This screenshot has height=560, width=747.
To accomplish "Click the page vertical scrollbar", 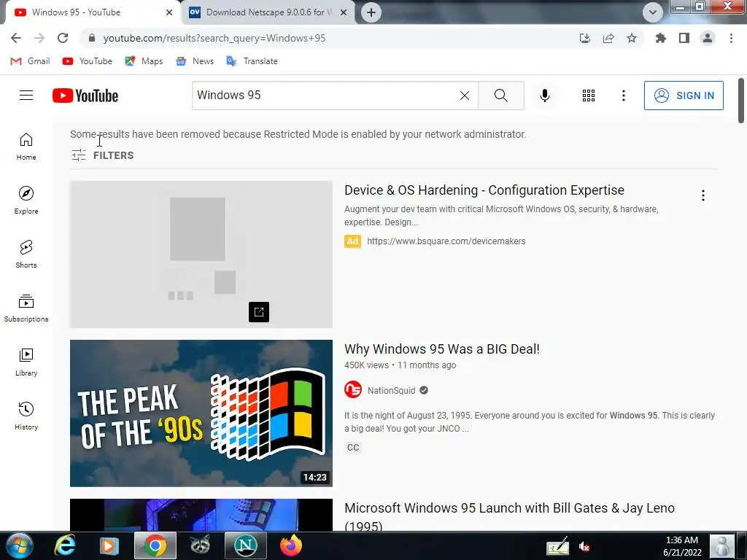I will (741, 101).
